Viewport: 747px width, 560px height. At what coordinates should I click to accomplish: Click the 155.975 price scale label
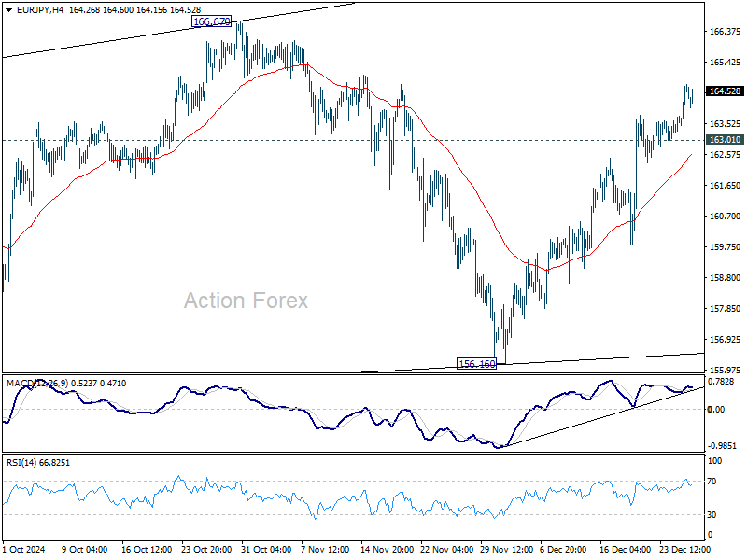(725, 370)
